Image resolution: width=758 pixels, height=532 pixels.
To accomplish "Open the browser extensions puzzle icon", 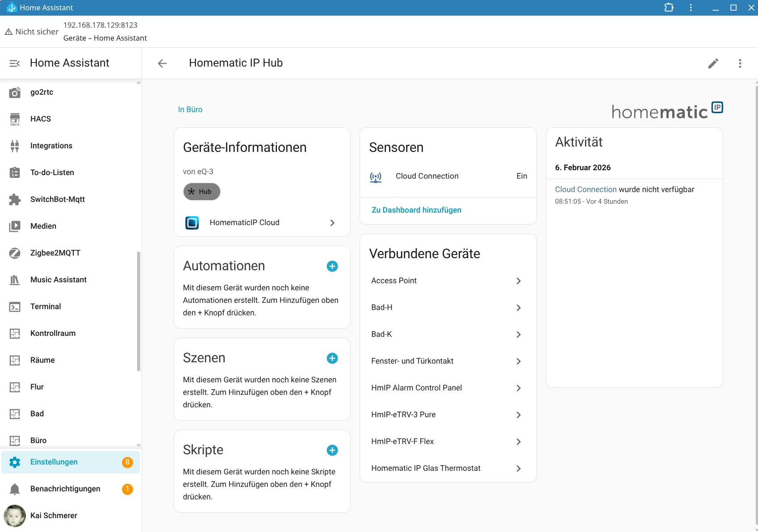I will (669, 8).
